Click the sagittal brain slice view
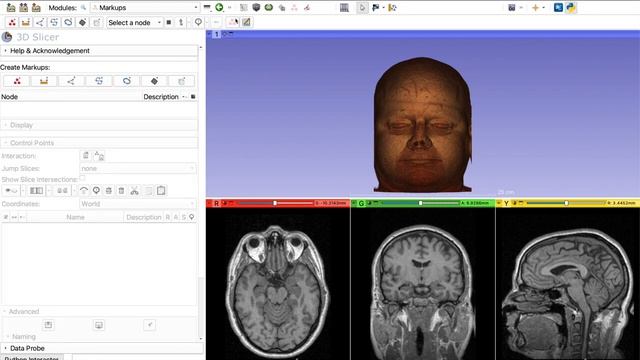The width and height of the screenshot is (640, 360). [568, 284]
